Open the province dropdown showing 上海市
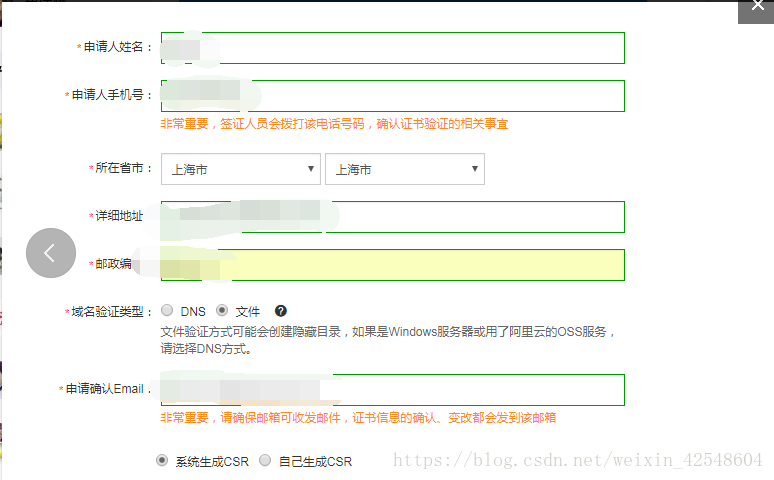Image resolution: width=774 pixels, height=480 pixels. 241,169
